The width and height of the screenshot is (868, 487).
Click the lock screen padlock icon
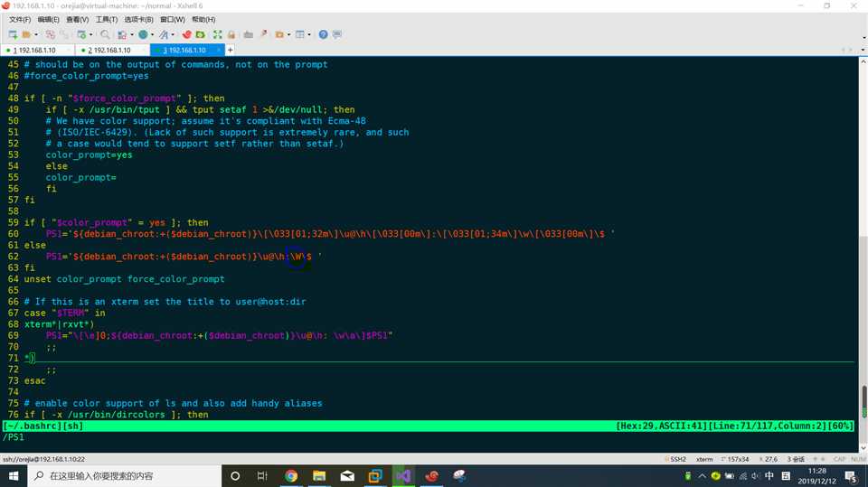[x=231, y=34]
